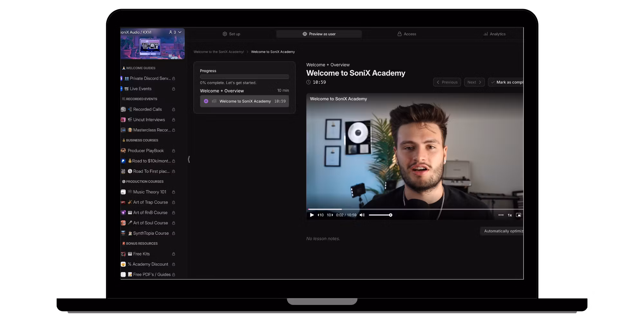Open the Access tab
Viewport: 644px width, 322px height.
click(x=407, y=34)
